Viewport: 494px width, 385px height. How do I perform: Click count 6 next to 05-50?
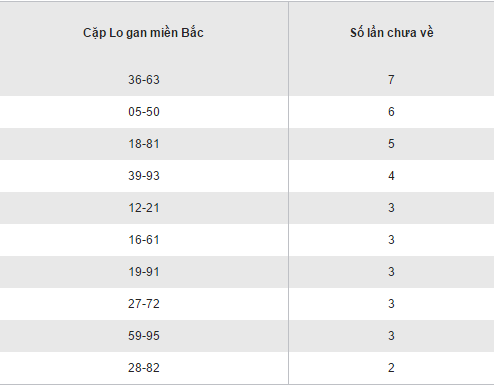click(x=391, y=112)
